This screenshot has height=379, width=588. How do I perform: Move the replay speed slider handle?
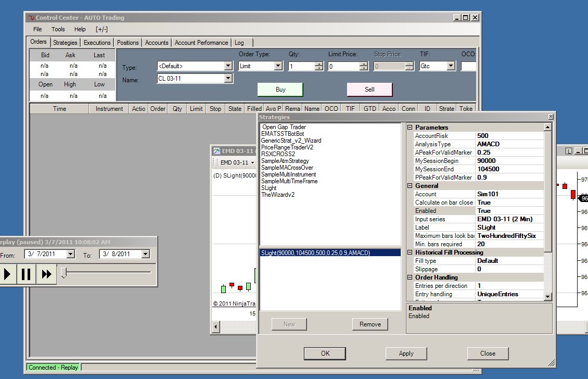point(64,272)
